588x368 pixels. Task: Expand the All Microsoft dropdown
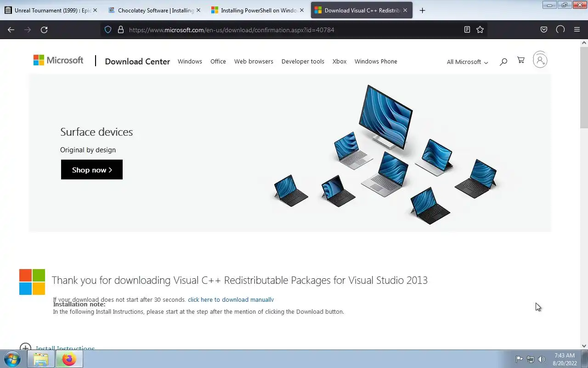(467, 62)
